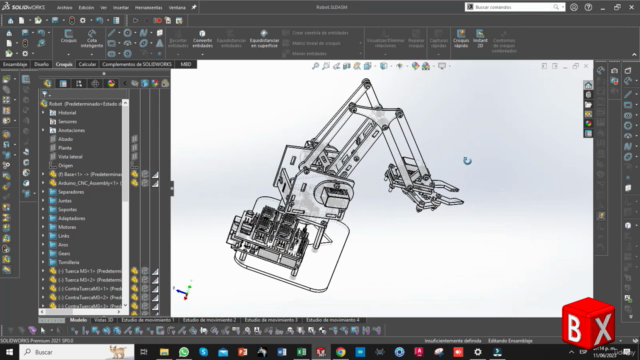Open DimXpertManager crosshair tab icon
Image resolution: width=640 pixels, height=360 pixels.
pyautogui.click(x=95, y=83)
